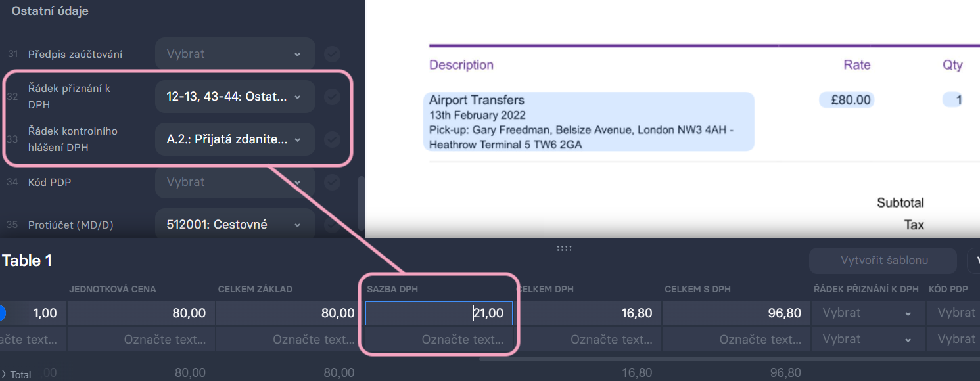
Task: Click the panel divider drag handle dots
Action: 565,248
